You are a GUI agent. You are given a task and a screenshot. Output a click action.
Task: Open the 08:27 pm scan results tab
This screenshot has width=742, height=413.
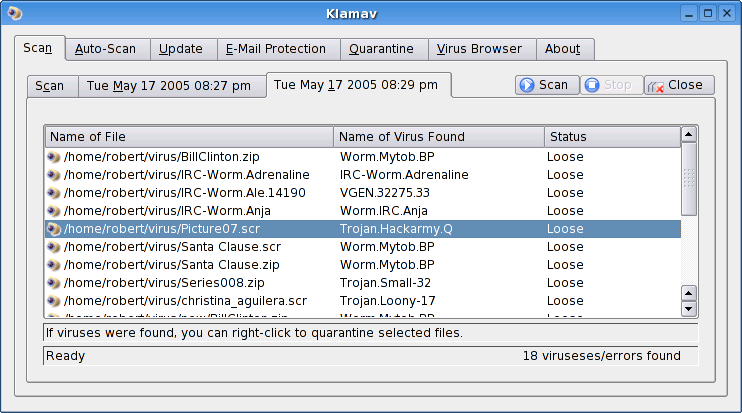click(x=172, y=86)
